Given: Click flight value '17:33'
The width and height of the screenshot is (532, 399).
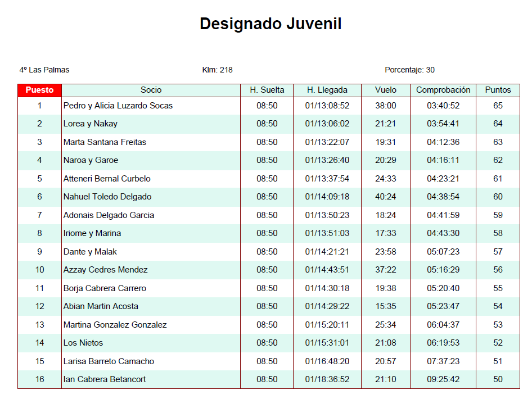Looking at the screenshot, I should pyautogui.click(x=386, y=234).
